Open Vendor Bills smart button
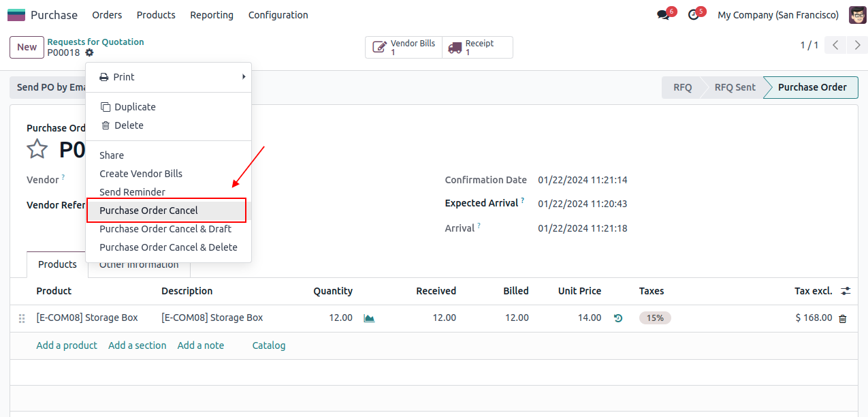This screenshot has height=417, width=868. click(x=404, y=48)
